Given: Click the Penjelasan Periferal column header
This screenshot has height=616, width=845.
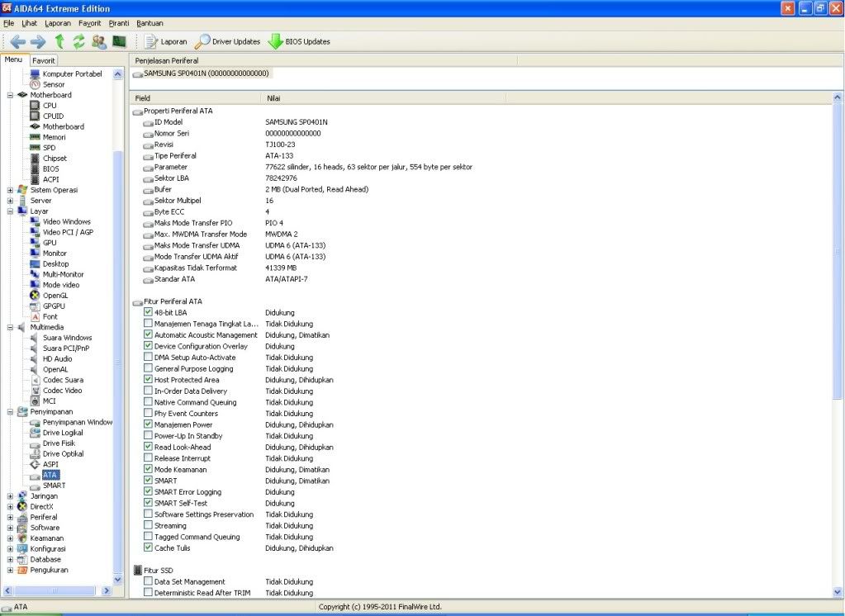Looking at the screenshot, I should (323, 60).
